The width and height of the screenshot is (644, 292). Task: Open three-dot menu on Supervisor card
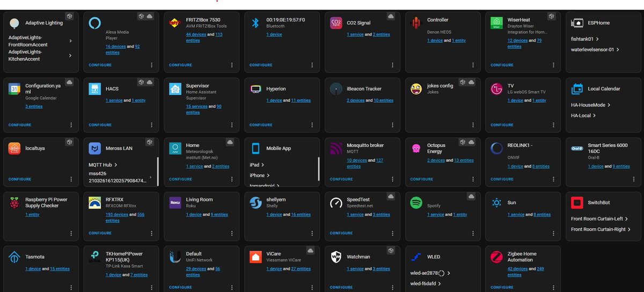(x=232, y=125)
